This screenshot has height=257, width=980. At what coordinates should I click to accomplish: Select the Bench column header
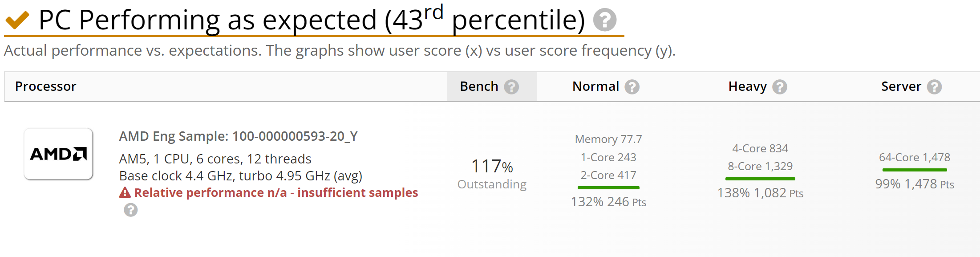pyautogui.click(x=479, y=86)
